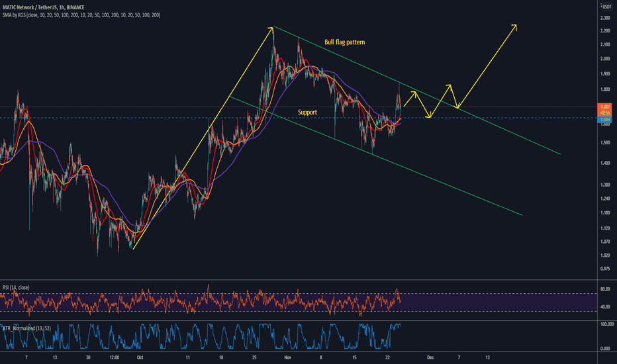Image resolution: width=617 pixels, height=364 pixels.
Task: Click the ATR 0.000 scale label
Action: (606, 348)
